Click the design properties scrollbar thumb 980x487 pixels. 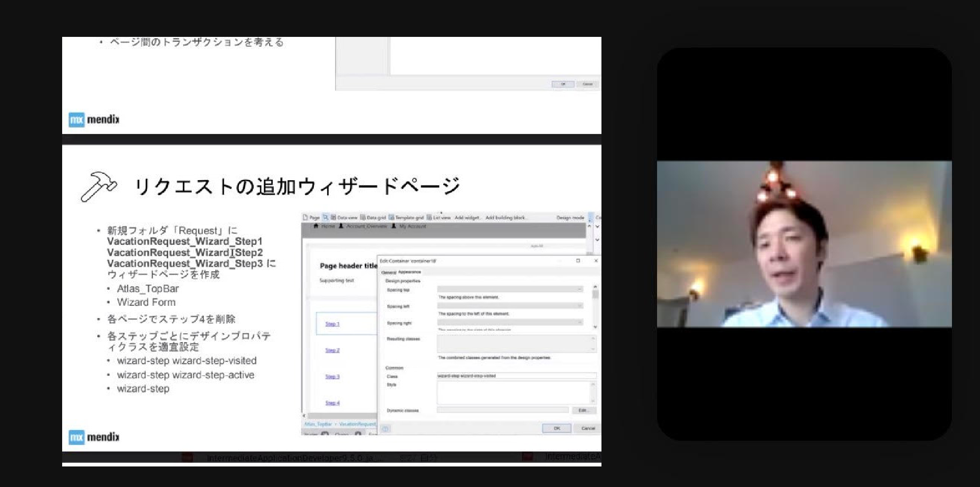[595, 294]
